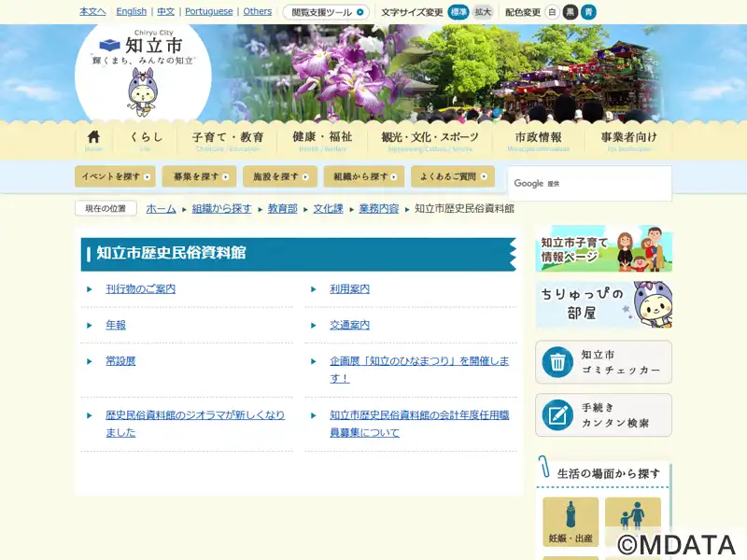Set text size to 拡大
This screenshot has width=747, height=560.
pyautogui.click(x=482, y=12)
